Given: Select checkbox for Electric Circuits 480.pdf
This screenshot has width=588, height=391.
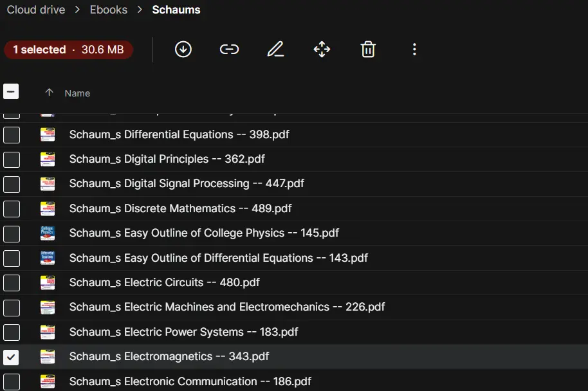Looking at the screenshot, I should [x=12, y=283].
